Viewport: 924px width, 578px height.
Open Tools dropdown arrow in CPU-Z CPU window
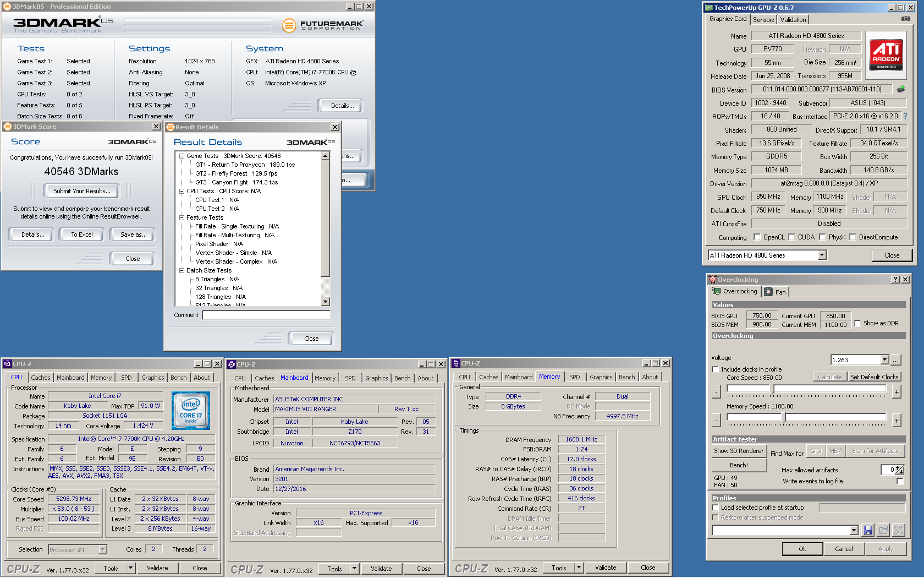130,568
